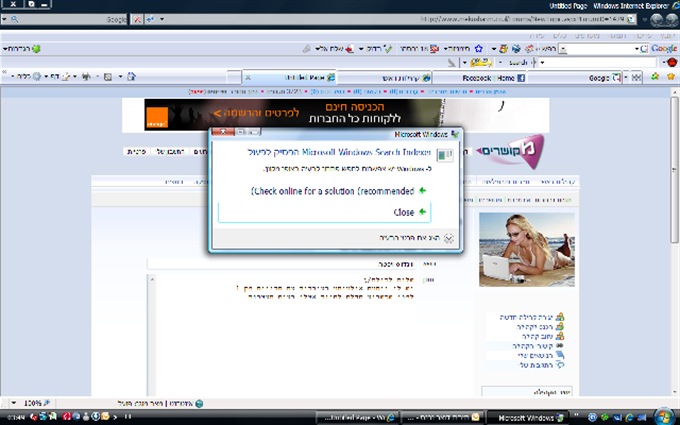680x425 pixels.
Task: Open Untitled Page taskbar button
Action: coord(355,415)
